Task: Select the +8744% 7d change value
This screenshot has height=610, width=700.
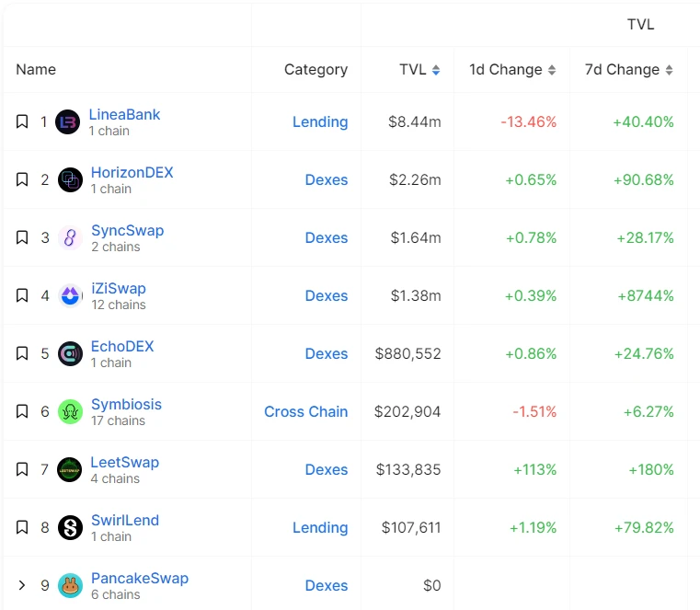Action: 646,295
